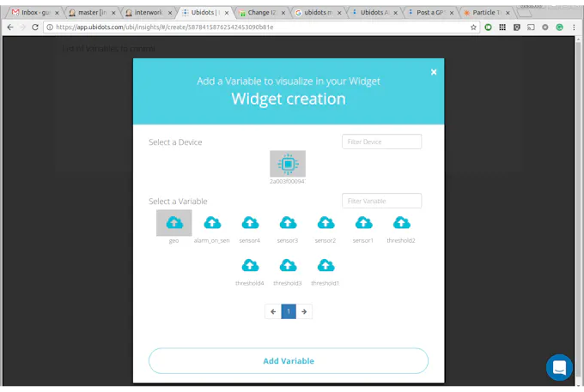Click the new tab button

(x=524, y=14)
